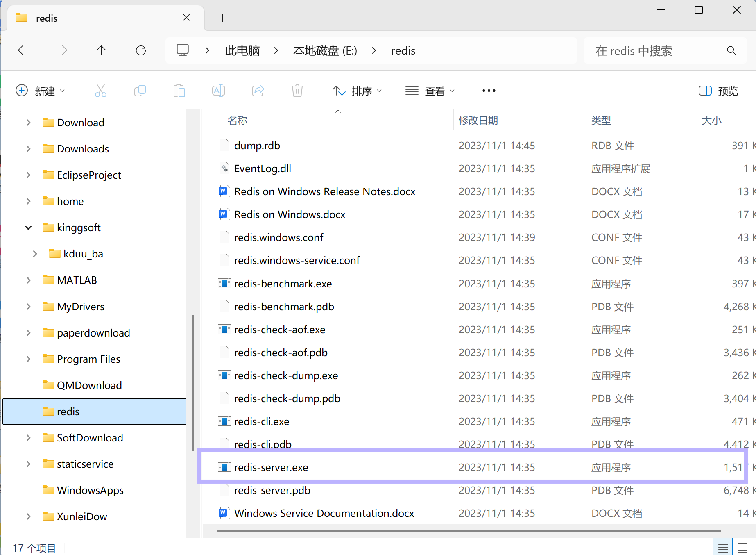Select the redis-benchmark.exe application icon

click(x=224, y=283)
